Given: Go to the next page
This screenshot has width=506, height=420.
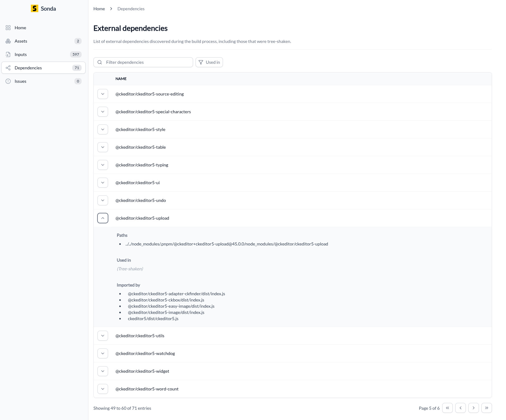Looking at the screenshot, I should coord(474,408).
